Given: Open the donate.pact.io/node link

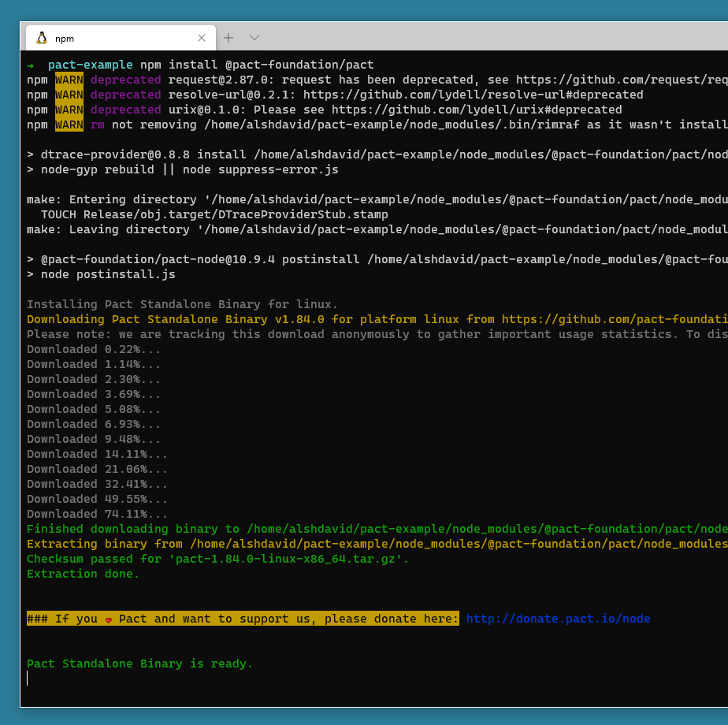Looking at the screenshot, I should pyautogui.click(x=558, y=619).
